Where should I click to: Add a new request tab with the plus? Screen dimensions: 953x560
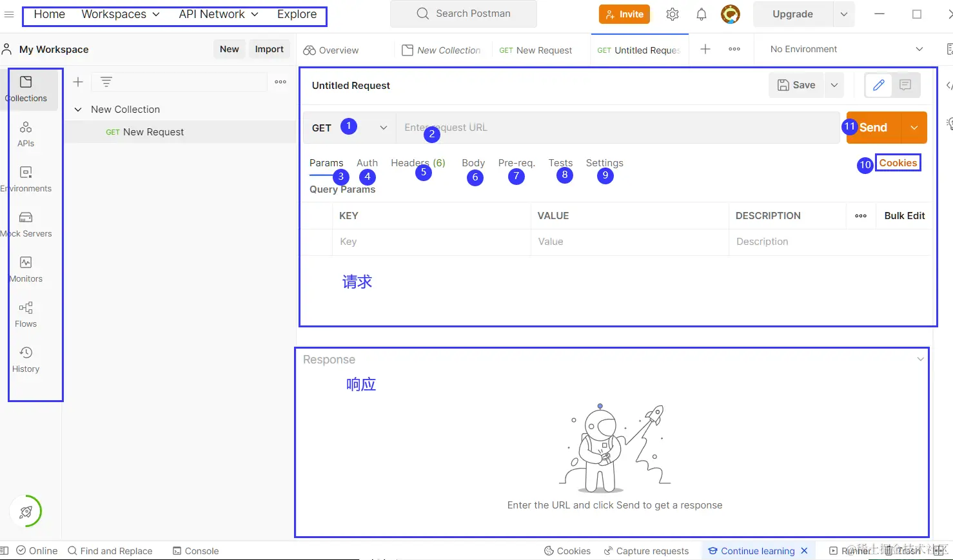(x=705, y=49)
